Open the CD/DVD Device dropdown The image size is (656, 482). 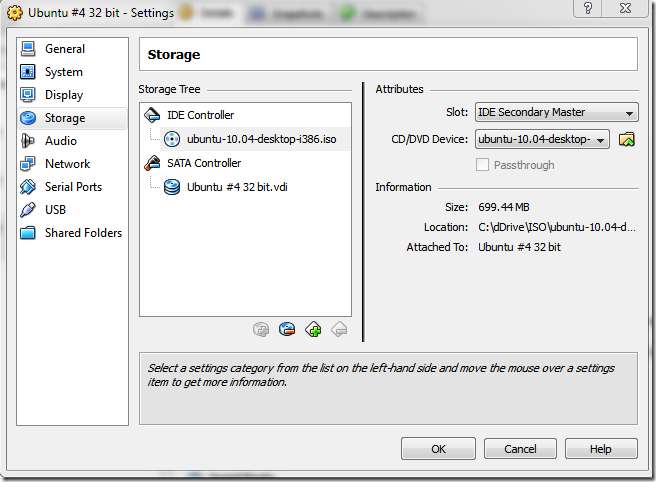coord(542,139)
